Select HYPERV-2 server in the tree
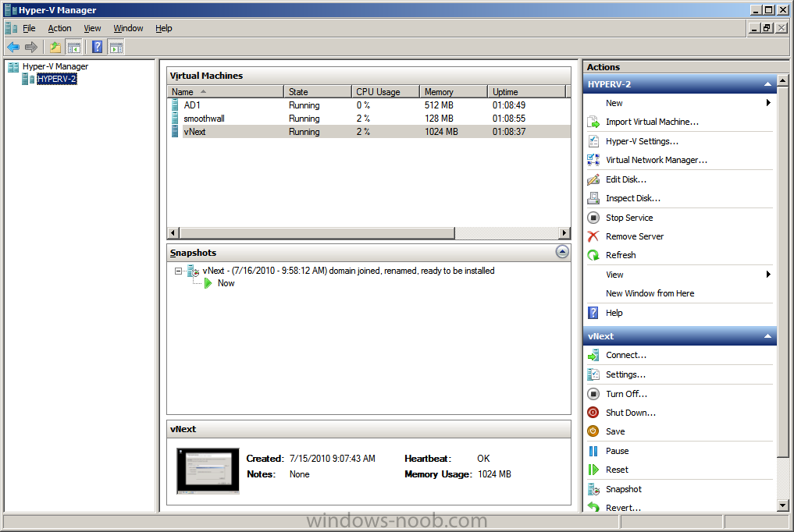 pos(57,79)
